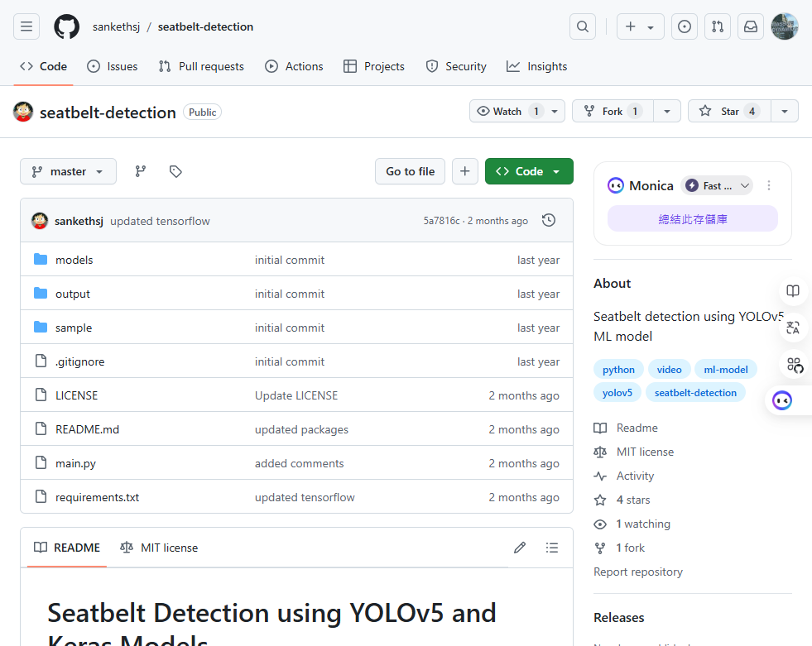This screenshot has width=812, height=646.
Task: Open master branch selector dropdown
Action: tap(68, 171)
